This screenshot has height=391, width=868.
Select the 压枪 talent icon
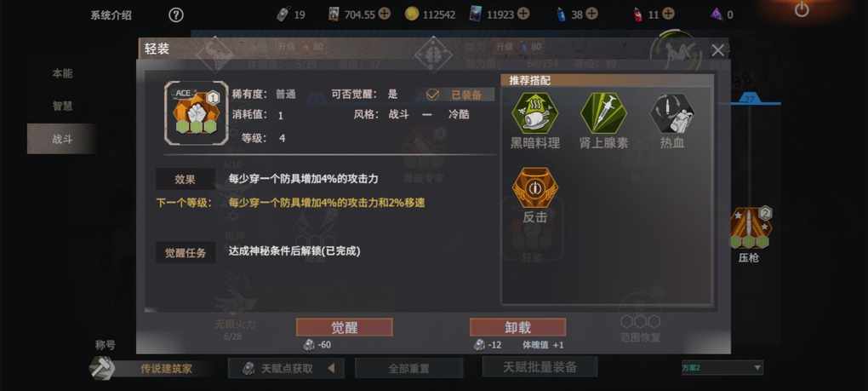[x=748, y=228]
